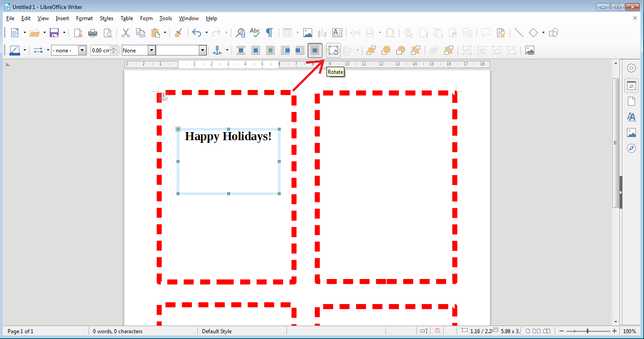Toggle Wrap Off for the selected frame

click(240, 50)
